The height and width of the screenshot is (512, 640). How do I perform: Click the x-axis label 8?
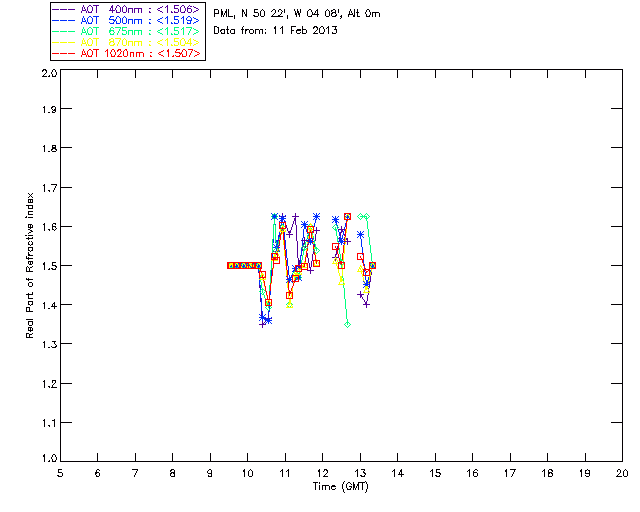[173, 473]
